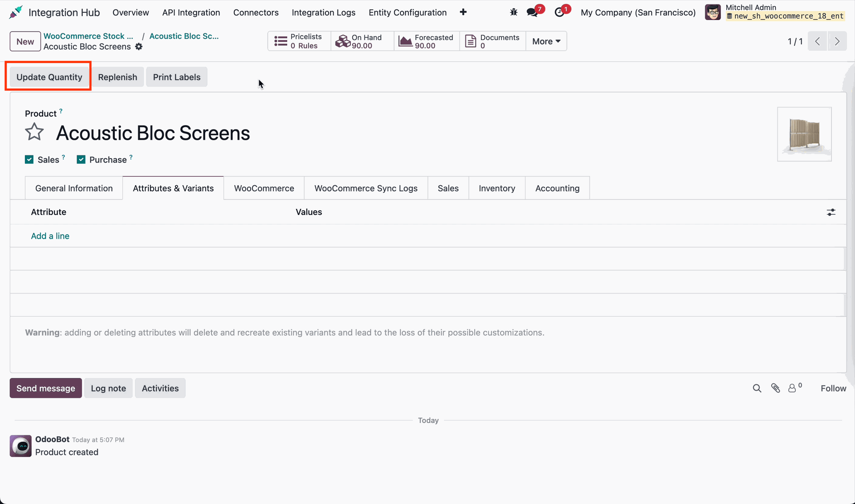Image resolution: width=855 pixels, height=504 pixels.
Task: Toggle the Purchase checkbox
Action: pyautogui.click(x=81, y=159)
